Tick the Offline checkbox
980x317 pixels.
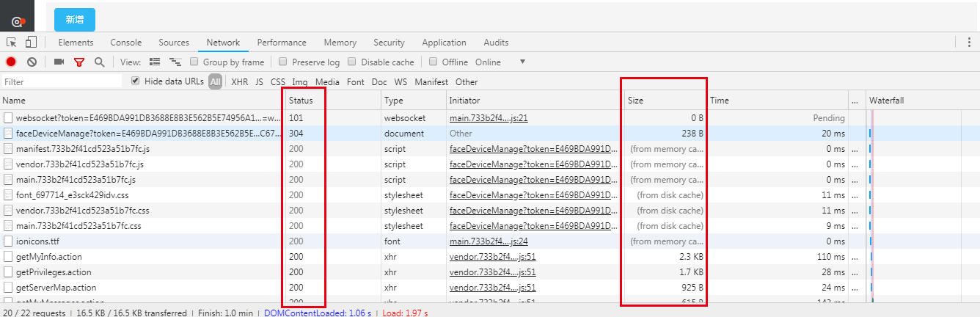(434, 62)
